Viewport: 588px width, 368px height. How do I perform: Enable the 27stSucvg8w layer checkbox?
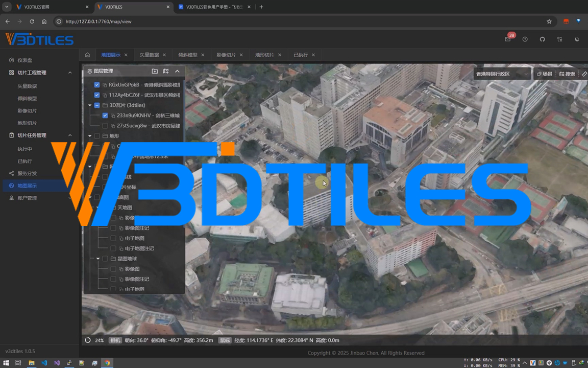pos(105,126)
